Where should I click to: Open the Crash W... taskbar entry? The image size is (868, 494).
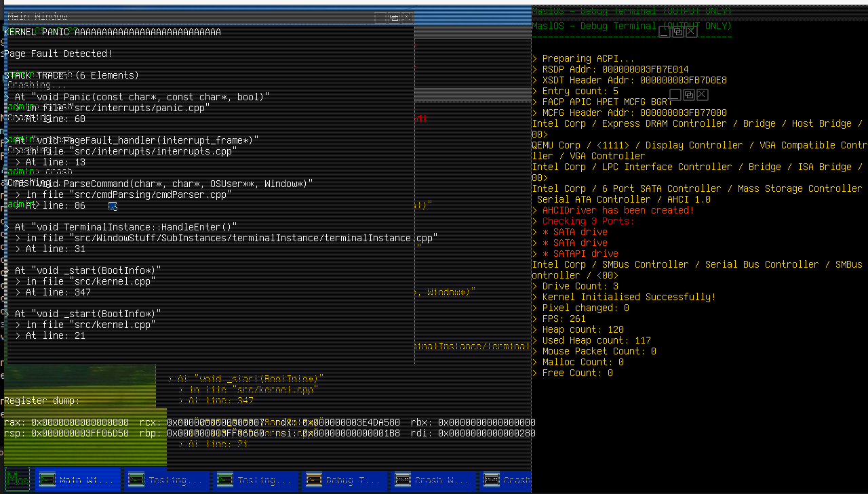(433, 480)
